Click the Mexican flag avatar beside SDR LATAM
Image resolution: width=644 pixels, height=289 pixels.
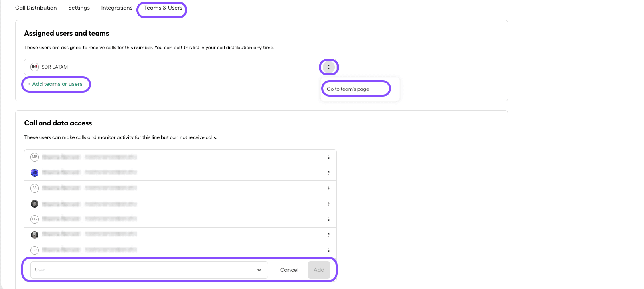pyautogui.click(x=34, y=67)
